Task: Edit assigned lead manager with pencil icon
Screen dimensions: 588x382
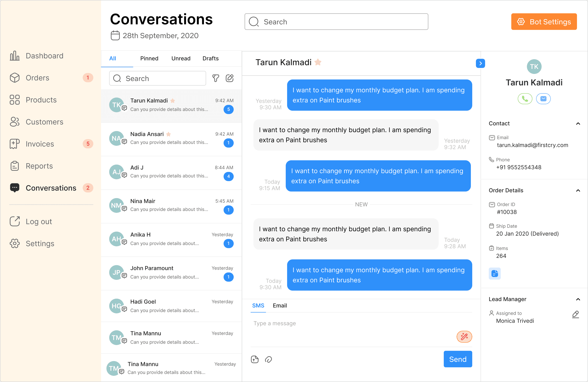Action: tap(575, 314)
